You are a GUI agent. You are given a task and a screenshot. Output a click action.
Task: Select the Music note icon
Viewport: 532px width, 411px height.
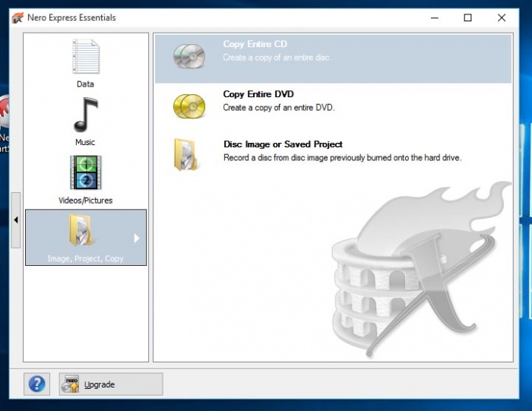85,115
